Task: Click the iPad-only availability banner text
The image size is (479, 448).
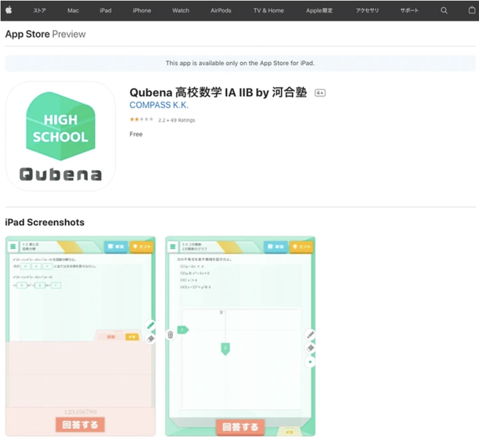Action: click(240, 63)
